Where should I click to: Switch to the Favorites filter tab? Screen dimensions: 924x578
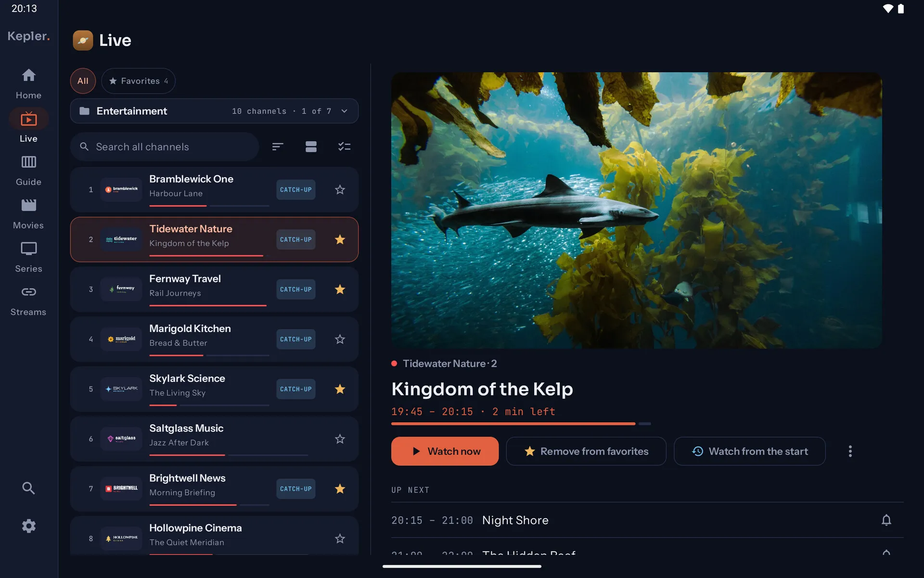[x=138, y=81]
